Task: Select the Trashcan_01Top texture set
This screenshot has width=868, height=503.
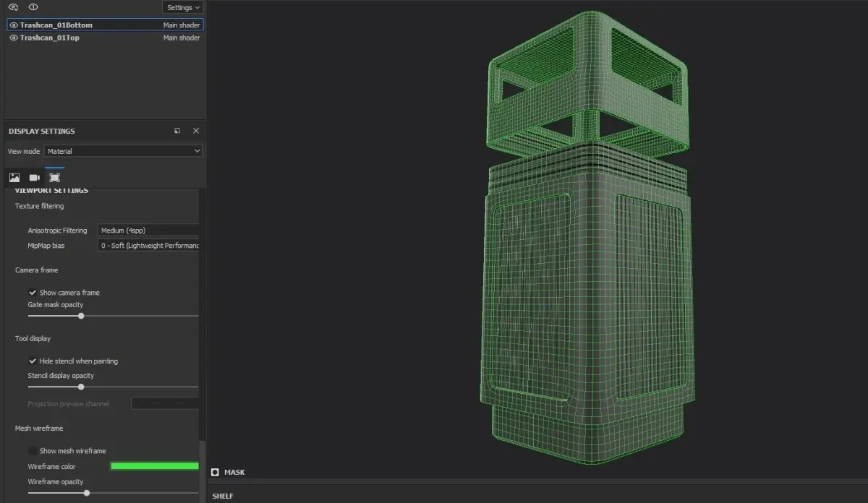Action: pyautogui.click(x=50, y=38)
